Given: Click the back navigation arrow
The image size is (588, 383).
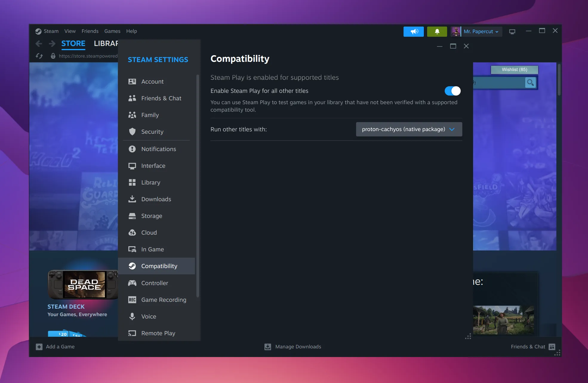Looking at the screenshot, I should [x=39, y=44].
